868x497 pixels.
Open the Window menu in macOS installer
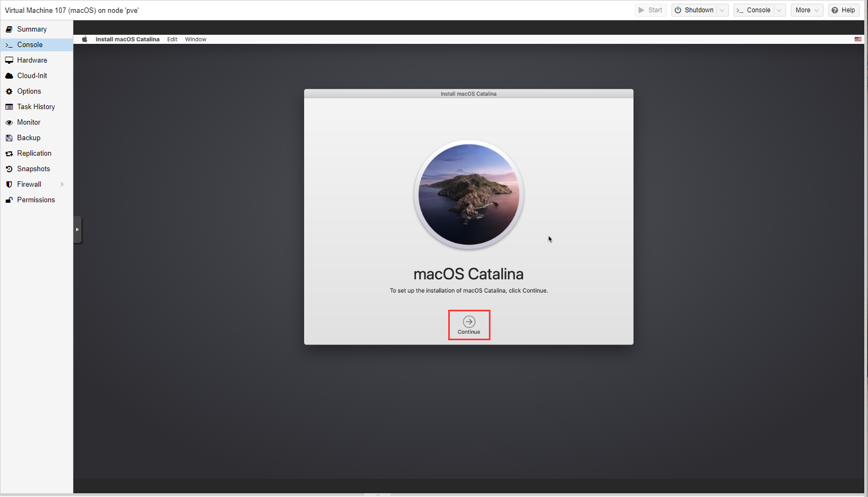tap(195, 39)
